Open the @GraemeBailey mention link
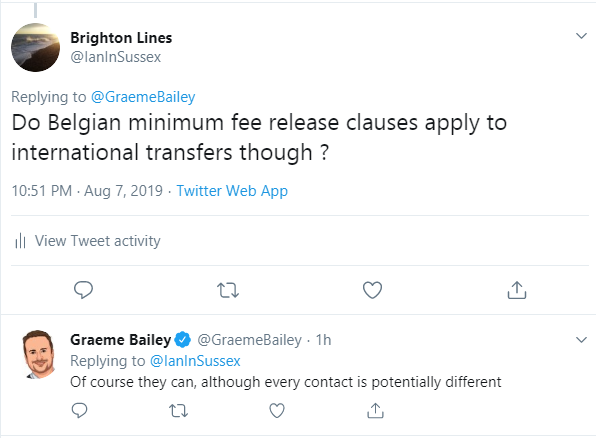This screenshot has height=438, width=596. pyautogui.click(x=143, y=97)
